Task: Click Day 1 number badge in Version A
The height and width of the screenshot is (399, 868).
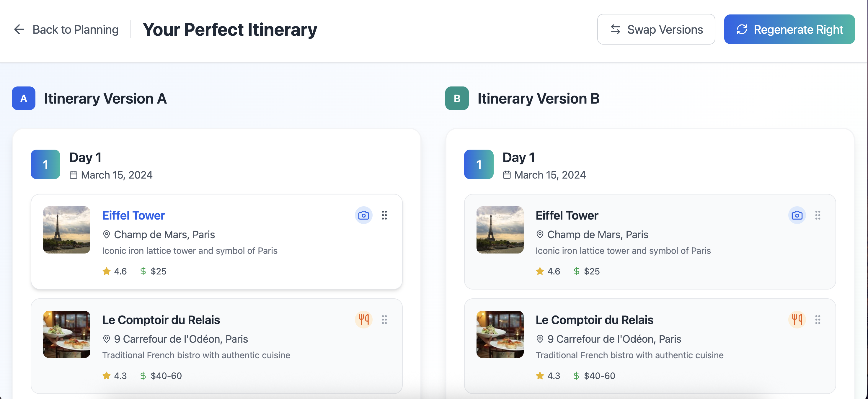Action: (x=45, y=164)
